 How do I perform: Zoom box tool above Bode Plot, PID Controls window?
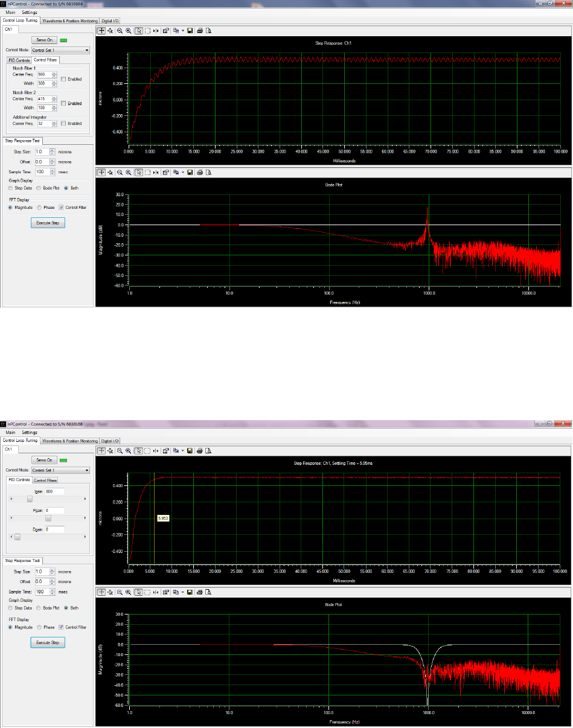pos(147,592)
